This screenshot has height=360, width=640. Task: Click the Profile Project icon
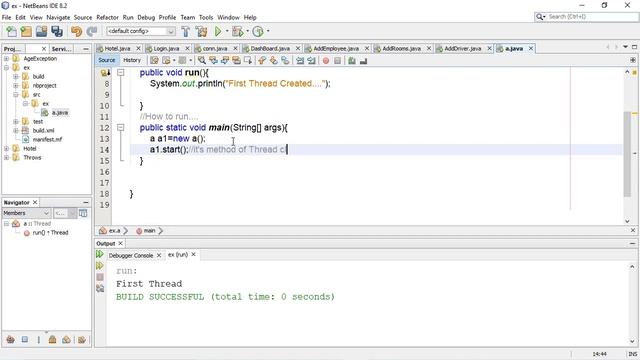click(x=258, y=31)
